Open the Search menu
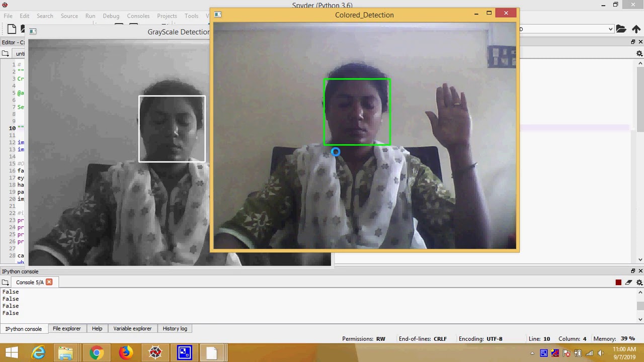Viewport: 644px width, 362px height. [x=45, y=16]
